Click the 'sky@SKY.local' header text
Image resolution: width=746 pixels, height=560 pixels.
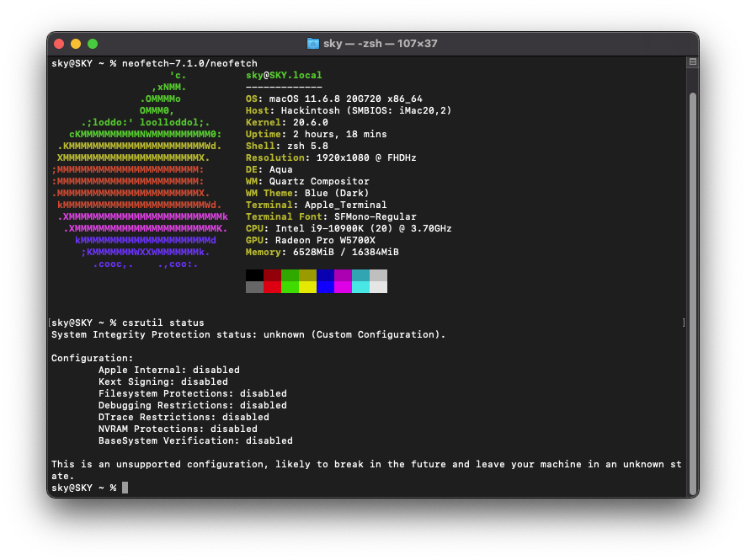(x=284, y=75)
